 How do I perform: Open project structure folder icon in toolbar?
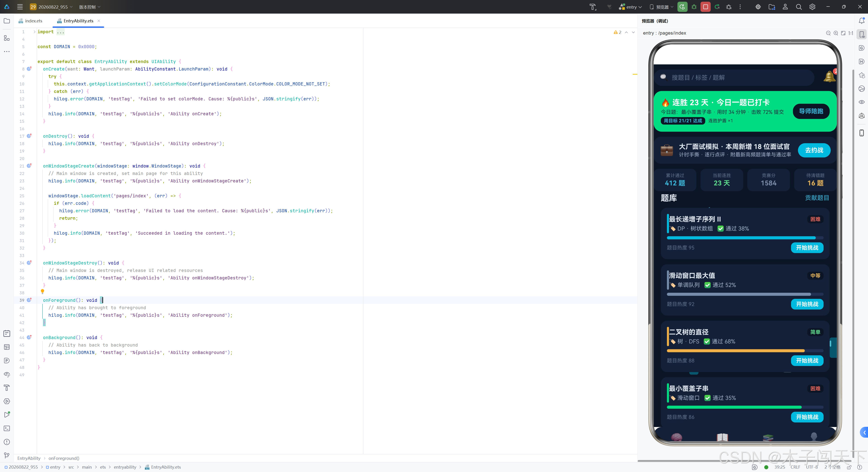point(772,7)
